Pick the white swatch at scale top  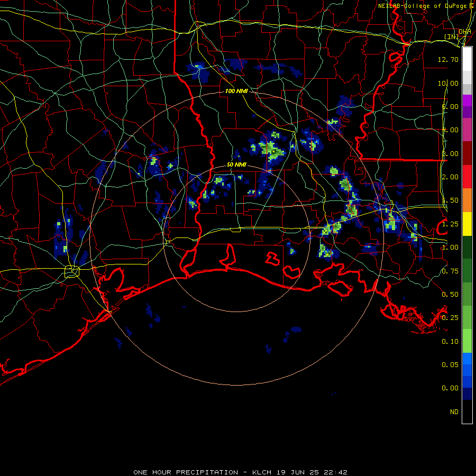pos(467,59)
